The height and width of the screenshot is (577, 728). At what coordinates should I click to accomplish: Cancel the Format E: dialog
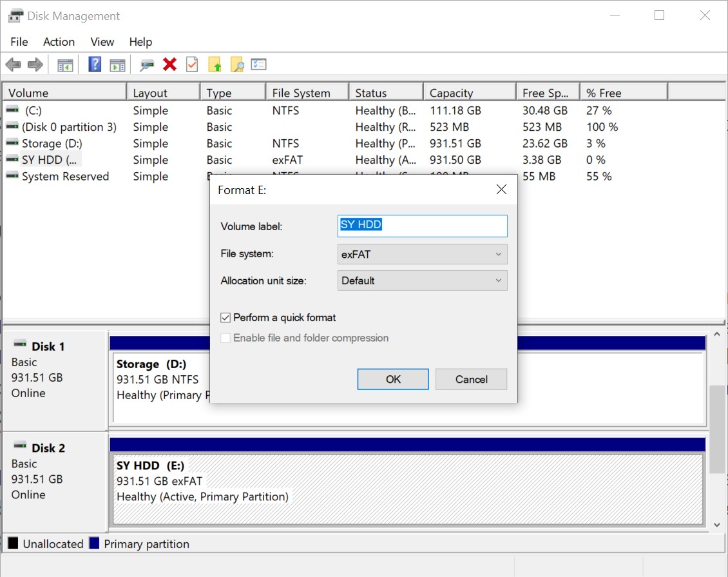point(471,379)
